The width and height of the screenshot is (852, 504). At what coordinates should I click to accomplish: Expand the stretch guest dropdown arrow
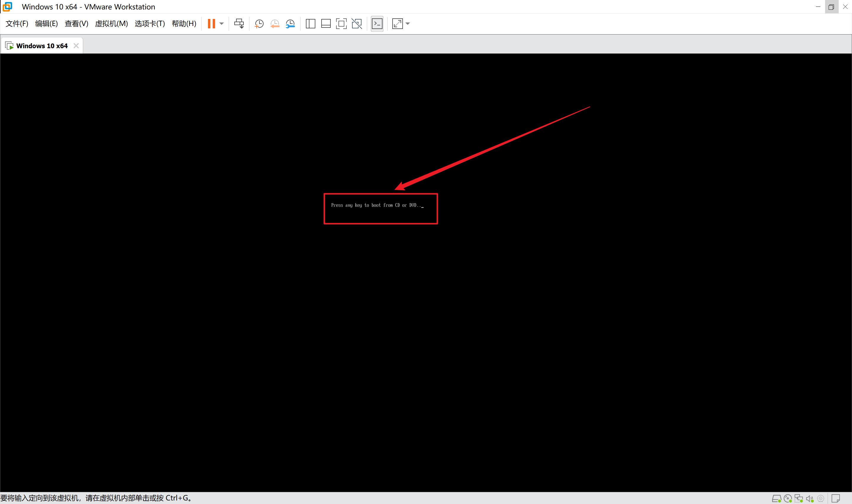[x=408, y=23]
